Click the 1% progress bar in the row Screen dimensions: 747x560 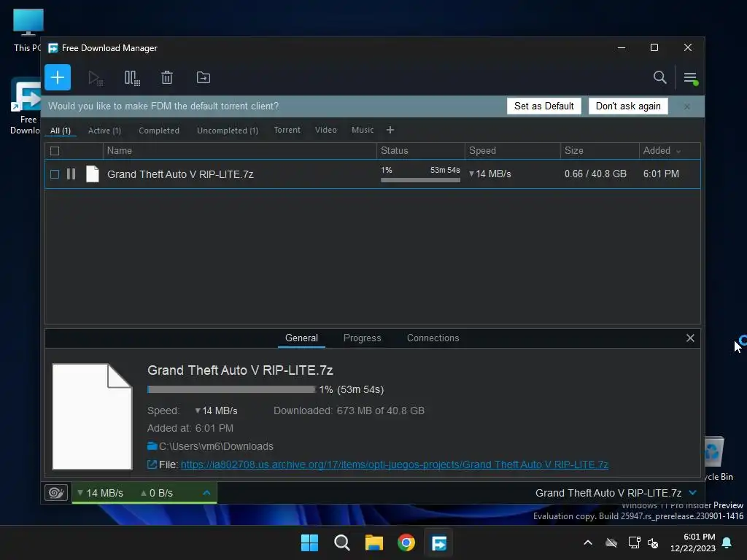(421, 180)
